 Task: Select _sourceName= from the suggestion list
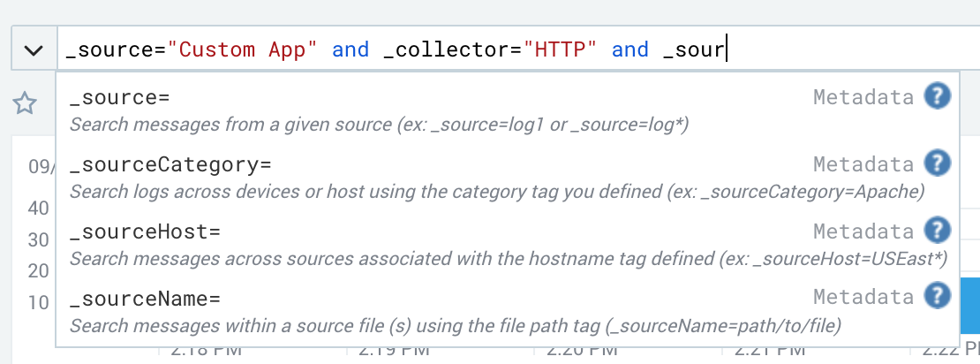pyautogui.click(x=508, y=309)
